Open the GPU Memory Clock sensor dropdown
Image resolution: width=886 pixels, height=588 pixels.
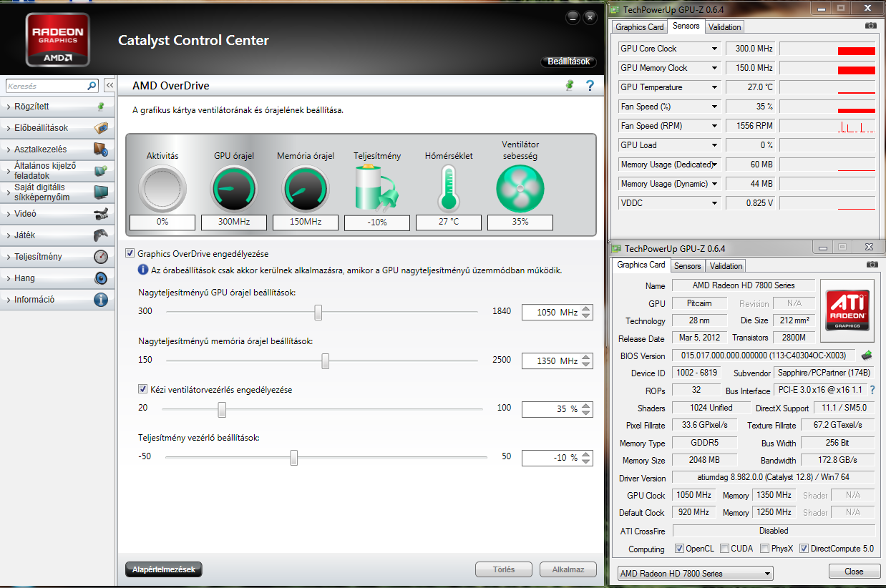(x=714, y=68)
